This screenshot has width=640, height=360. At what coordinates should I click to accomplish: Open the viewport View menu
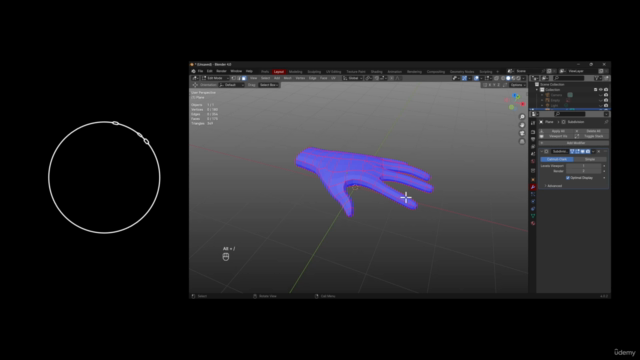[253, 78]
